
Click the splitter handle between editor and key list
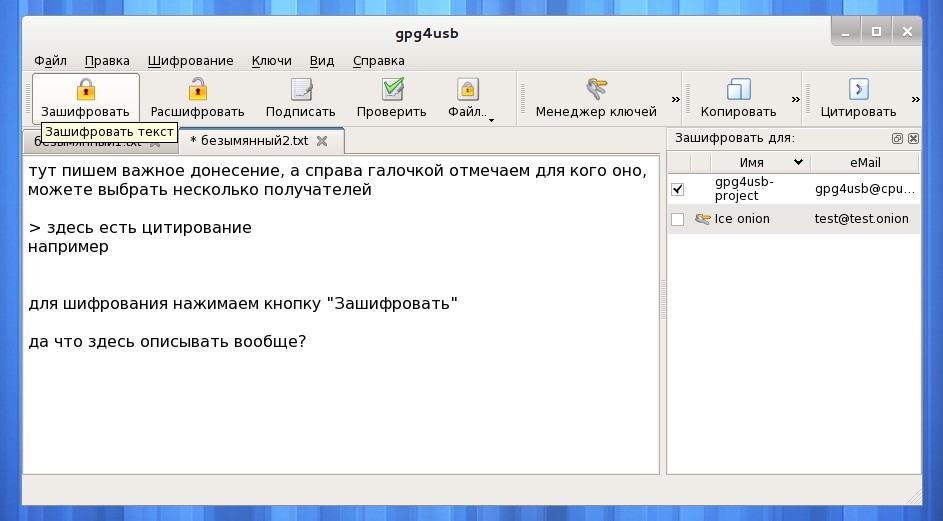tap(663, 299)
